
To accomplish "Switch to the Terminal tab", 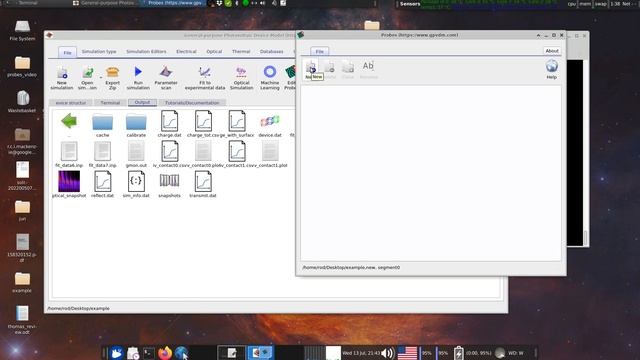I will pos(110,103).
